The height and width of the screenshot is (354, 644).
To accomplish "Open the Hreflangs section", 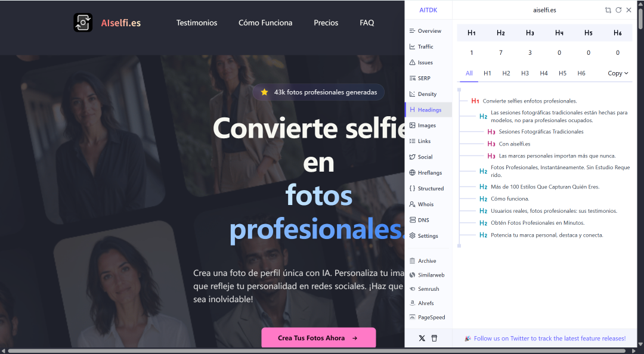I will pyautogui.click(x=428, y=172).
